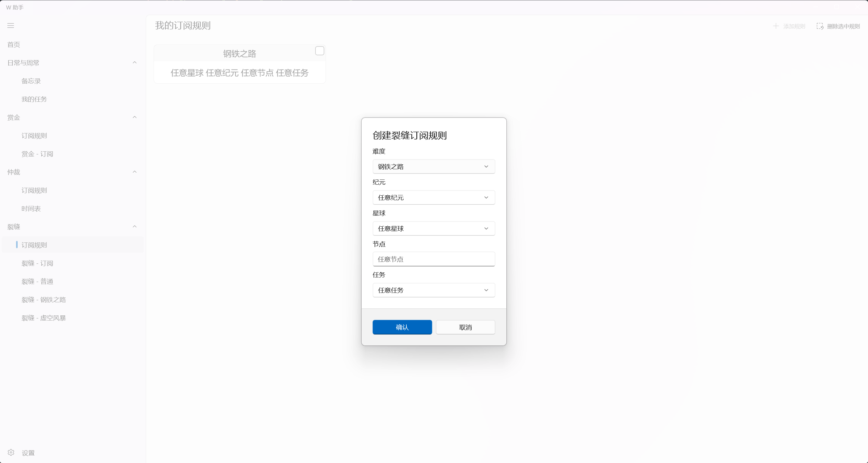Open 时间表 under 仲裁
Viewport: 868px width, 463px height.
pos(31,208)
